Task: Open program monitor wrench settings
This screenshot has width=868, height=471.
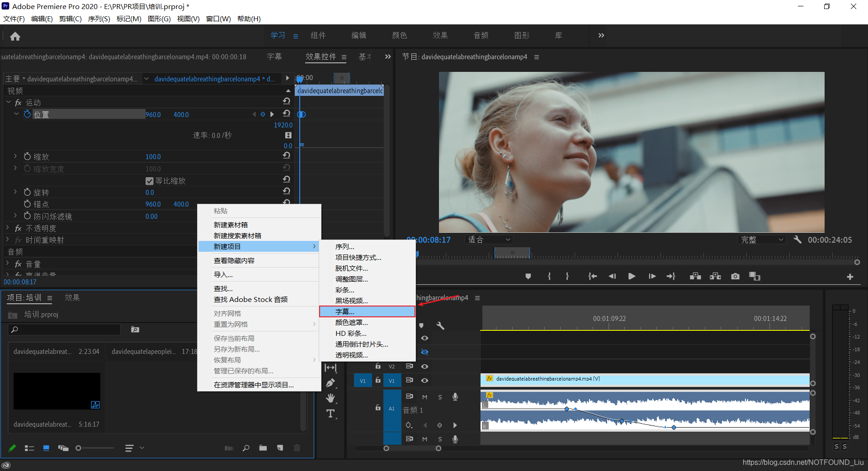Action: (x=797, y=240)
